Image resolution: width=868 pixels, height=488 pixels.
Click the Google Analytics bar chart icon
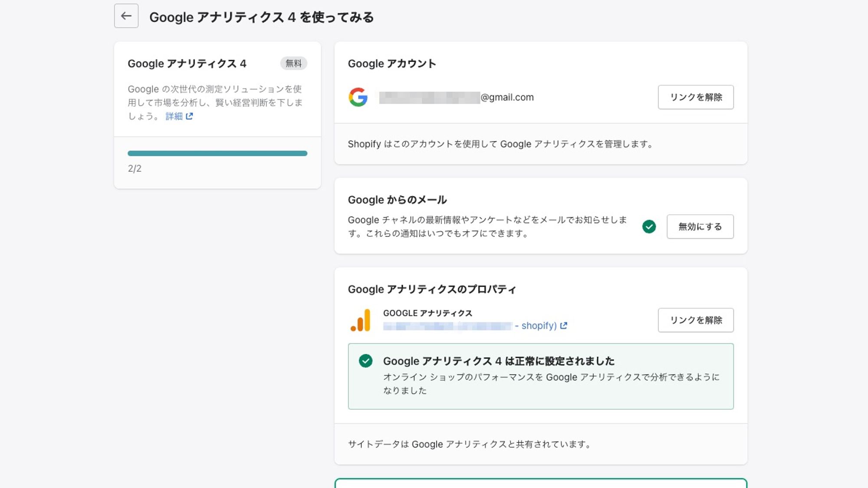coord(361,320)
